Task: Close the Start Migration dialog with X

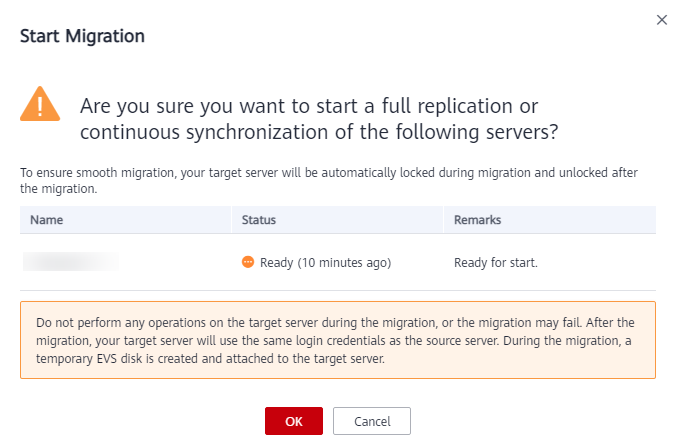Action: [x=661, y=20]
